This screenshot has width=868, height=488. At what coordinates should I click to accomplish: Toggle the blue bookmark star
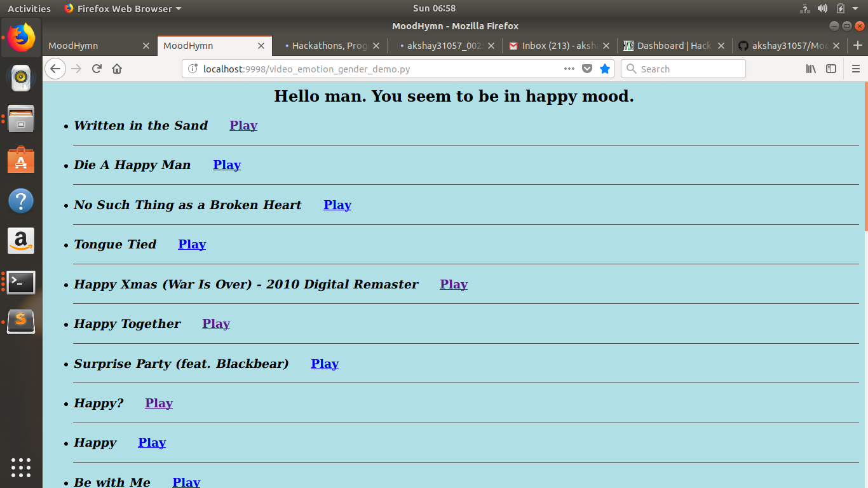click(x=605, y=69)
